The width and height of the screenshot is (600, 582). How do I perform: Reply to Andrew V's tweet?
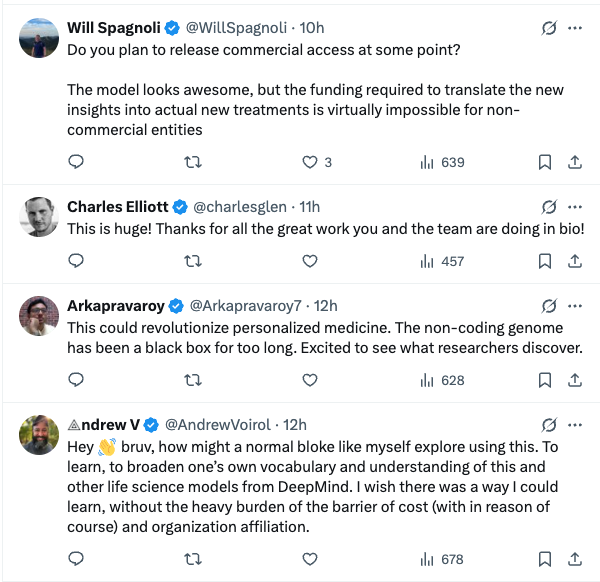click(76, 559)
